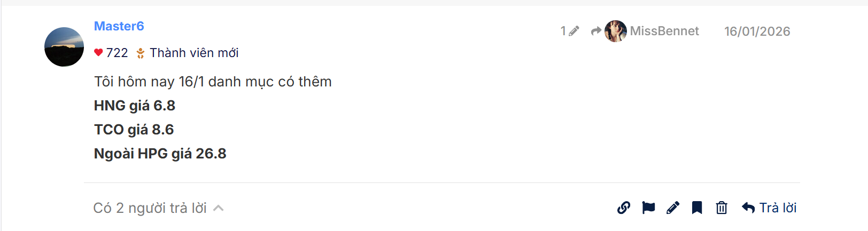Delete the post with the trash icon

pyautogui.click(x=722, y=208)
